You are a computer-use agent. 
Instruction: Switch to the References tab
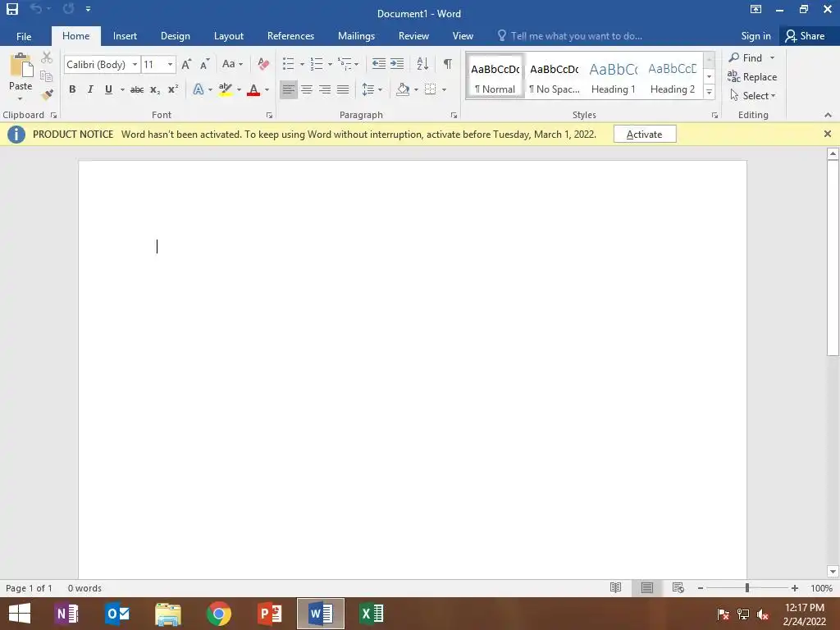coord(290,36)
